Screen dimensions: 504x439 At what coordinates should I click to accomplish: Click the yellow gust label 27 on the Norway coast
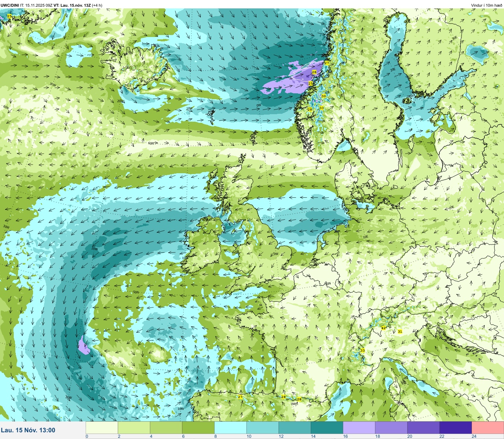click(327, 63)
